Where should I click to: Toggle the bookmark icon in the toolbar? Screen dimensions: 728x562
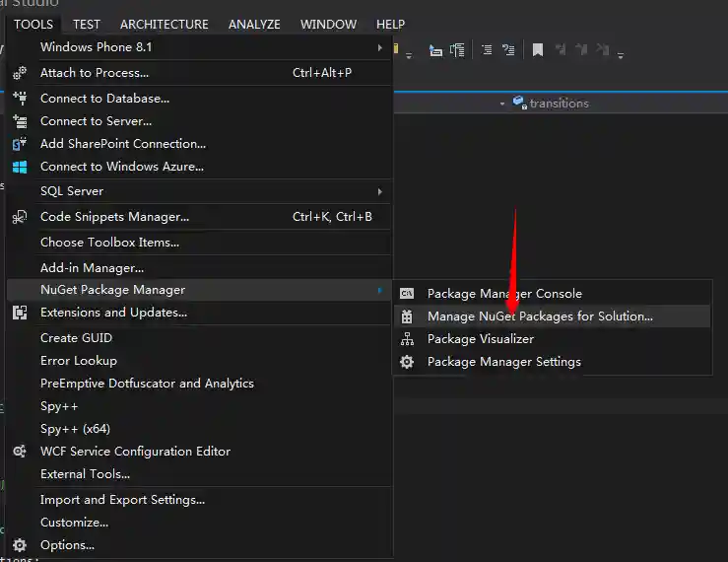point(537,50)
